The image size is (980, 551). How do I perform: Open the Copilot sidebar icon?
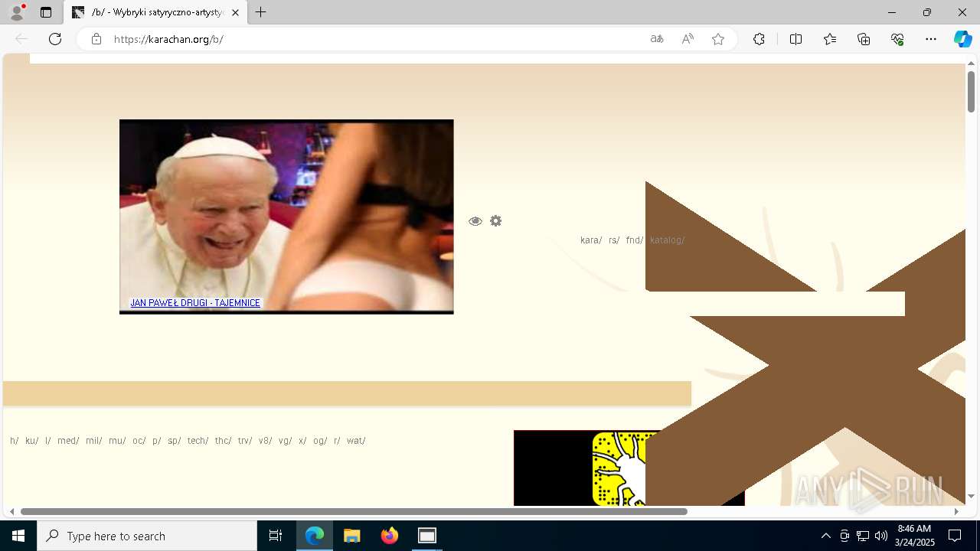[x=962, y=39]
